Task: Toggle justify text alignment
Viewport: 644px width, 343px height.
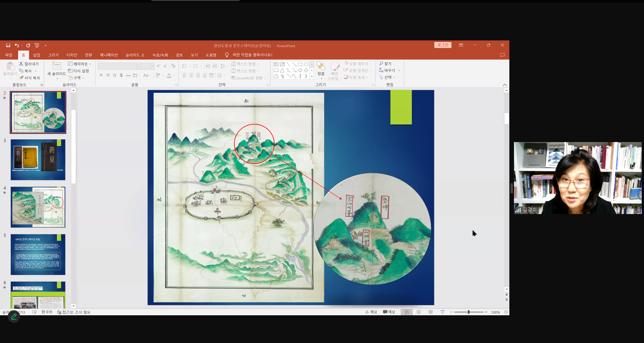Action: click(x=205, y=75)
